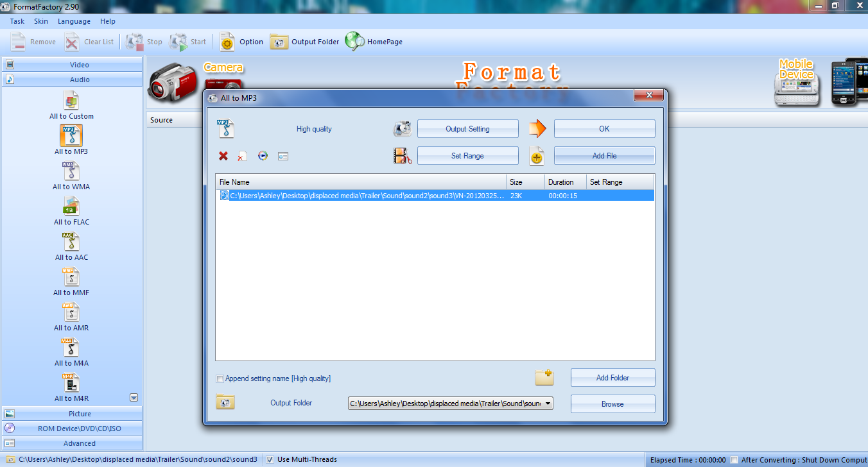The image size is (868, 467).
Task: Select All to MP3 in sidebar
Action: tap(71, 140)
